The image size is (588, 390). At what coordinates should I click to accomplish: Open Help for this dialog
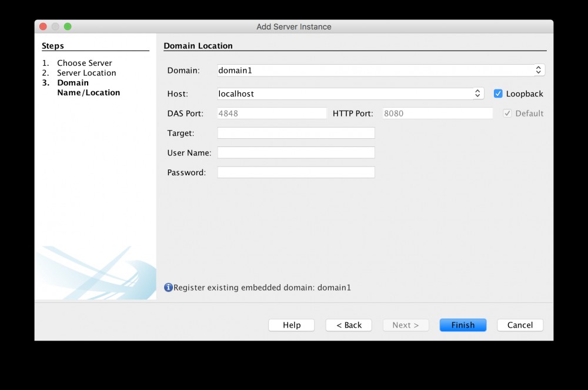pyautogui.click(x=291, y=325)
